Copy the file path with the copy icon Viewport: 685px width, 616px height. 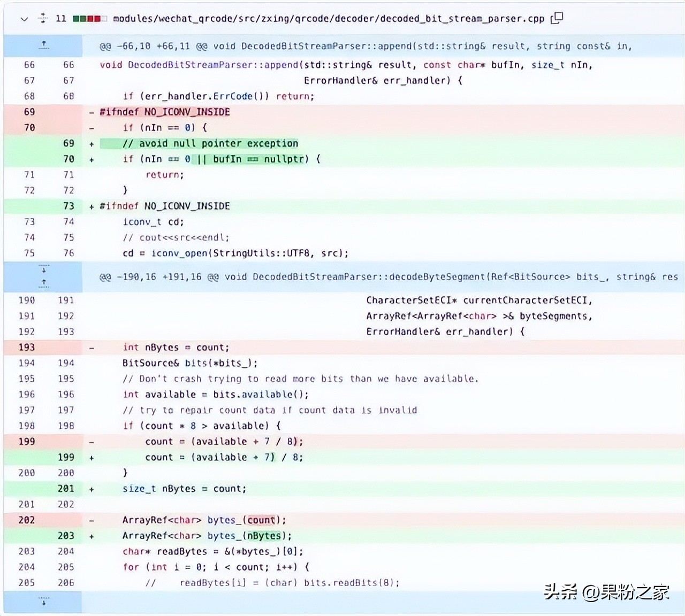coord(557,18)
